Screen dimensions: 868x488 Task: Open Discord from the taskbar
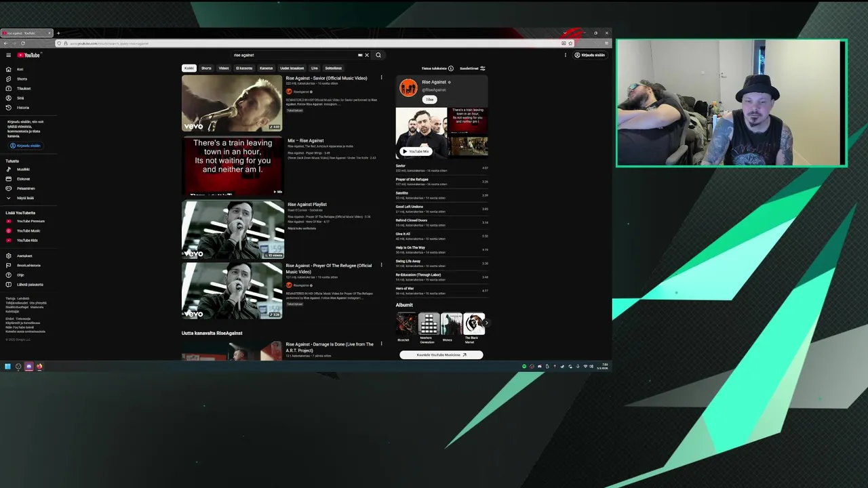click(28, 367)
